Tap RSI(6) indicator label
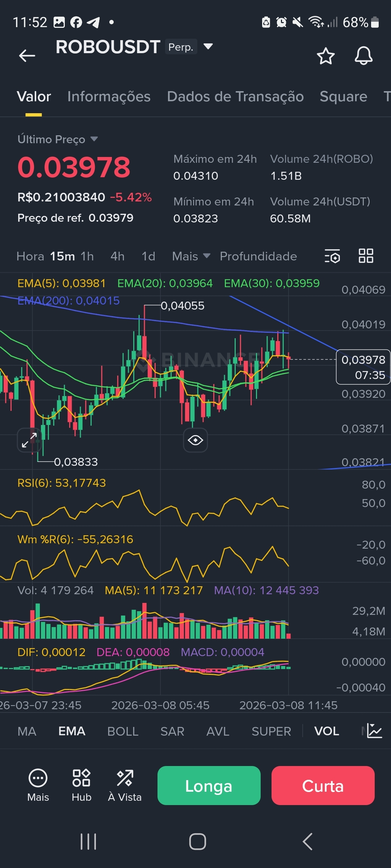 62,483
